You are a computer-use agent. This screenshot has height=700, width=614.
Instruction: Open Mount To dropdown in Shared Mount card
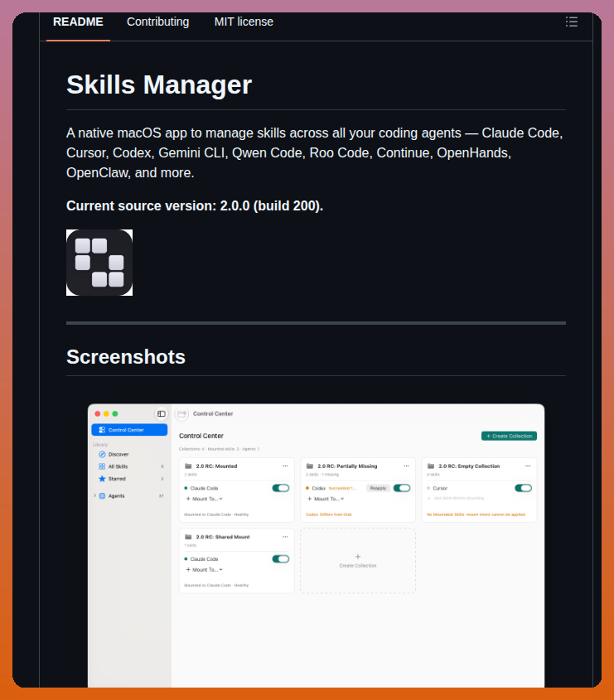click(204, 570)
